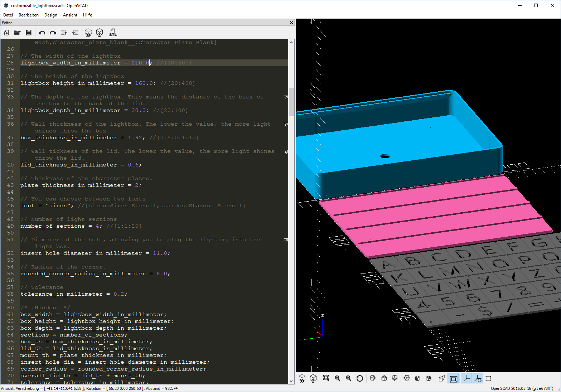This screenshot has width=561, height=392.
Task: Click the editor scrollbar up arrow
Action: [x=291, y=42]
